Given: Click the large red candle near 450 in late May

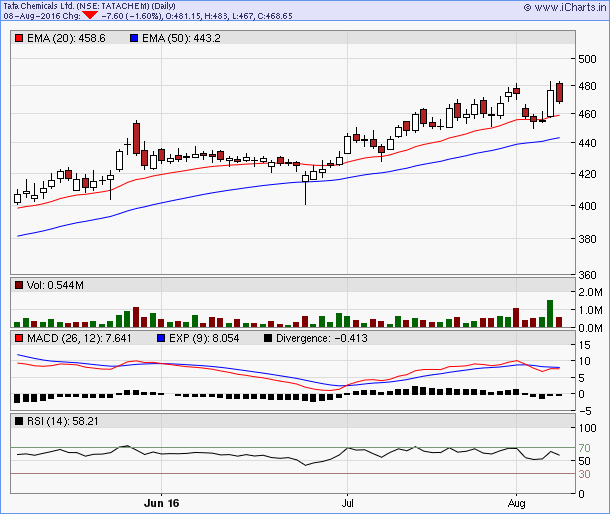Looking at the screenshot, I should click(136, 138).
